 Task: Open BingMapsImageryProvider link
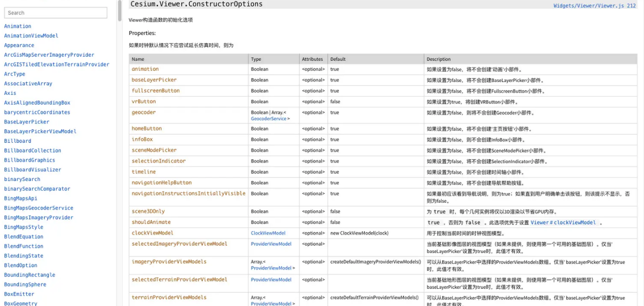pyautogui.click(x=39, y=218)
